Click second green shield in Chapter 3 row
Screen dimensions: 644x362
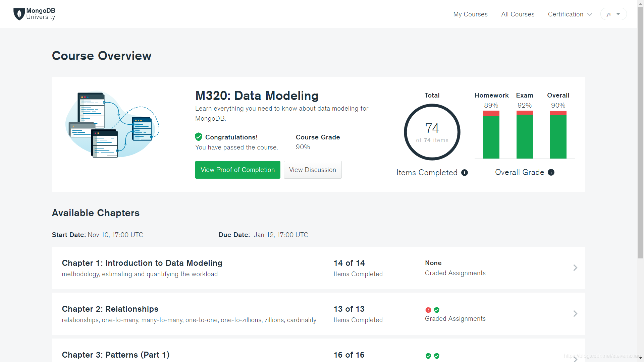[x=437, y=356]
